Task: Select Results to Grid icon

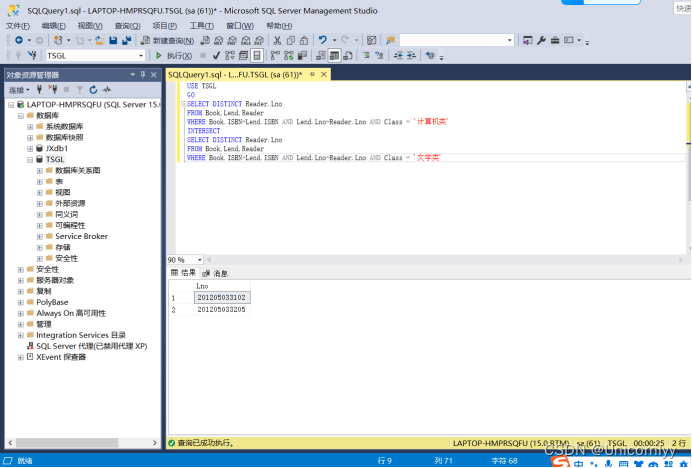Action: 335,56
